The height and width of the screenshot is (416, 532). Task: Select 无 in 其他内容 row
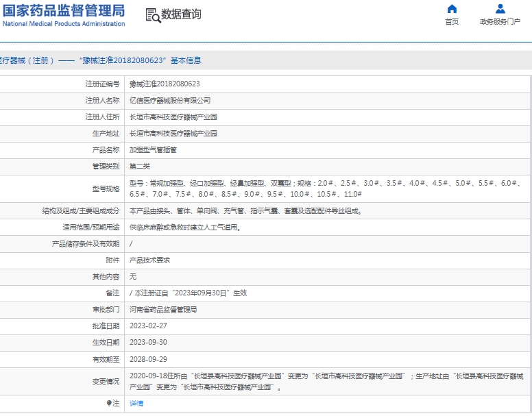133,277
